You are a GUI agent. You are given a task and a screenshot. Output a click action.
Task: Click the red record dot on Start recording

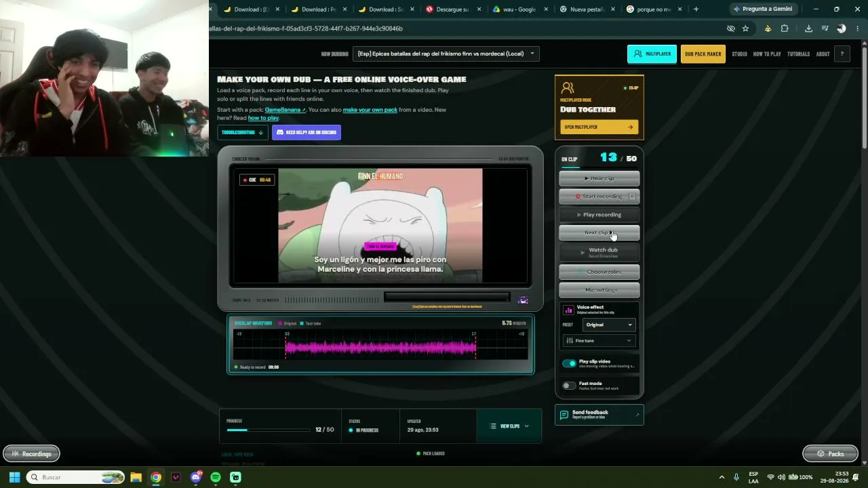(x=578, y=197)
